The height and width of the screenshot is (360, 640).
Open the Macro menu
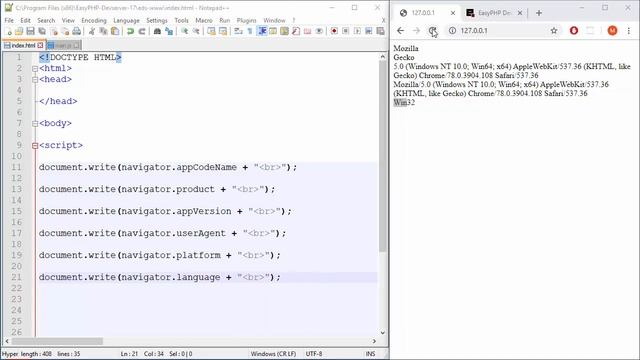[204, 20]
